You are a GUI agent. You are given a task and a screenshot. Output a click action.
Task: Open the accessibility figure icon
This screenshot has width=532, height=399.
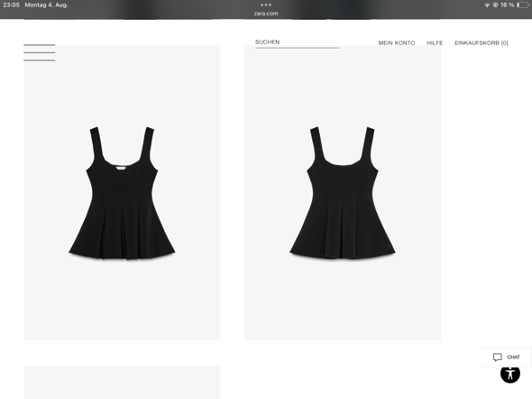tap(510, 374)
